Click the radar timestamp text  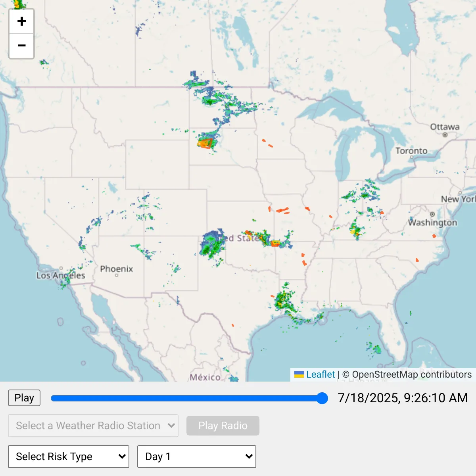click(402, 398)
